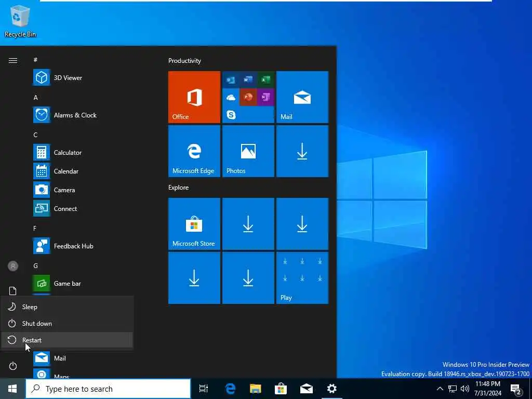Click the user account icon
Screen dimensions: 532x399
(x=13, y=266)
